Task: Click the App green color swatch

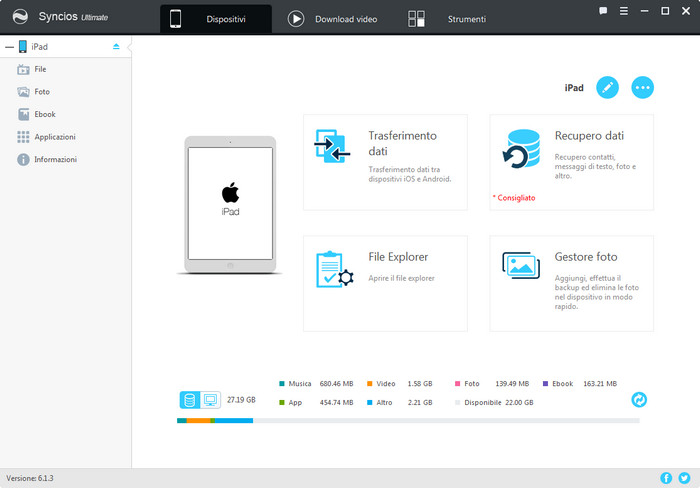Action: [282, 402]
